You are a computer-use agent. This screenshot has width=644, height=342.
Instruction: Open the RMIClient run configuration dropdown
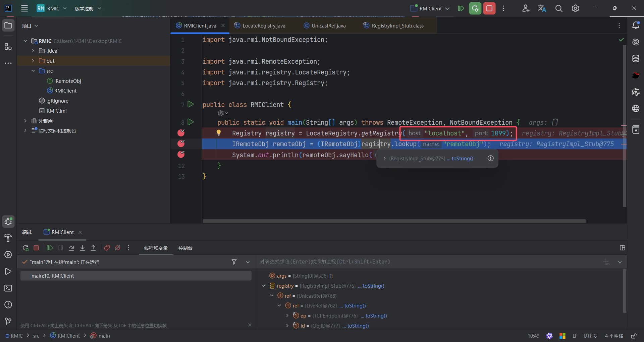430,8
